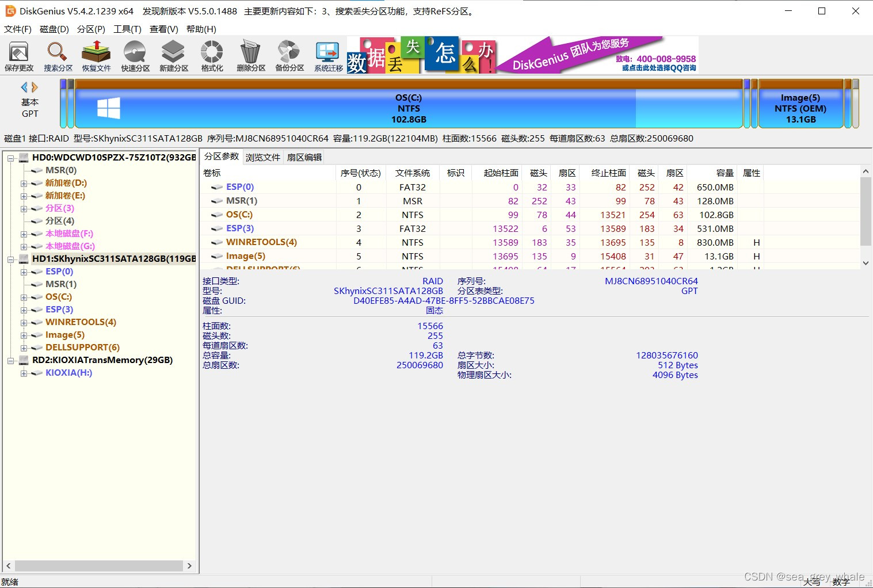
Task: Click the tree panel horizontal scrollbar thumb
Action: pyautogui.click(x=99, y=566)
